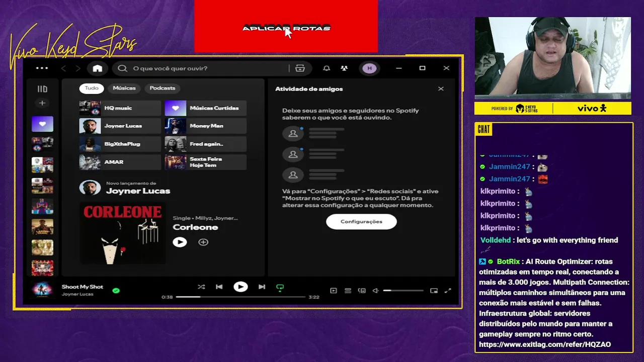Viewport: 644px width, 362px height.
Task: Open connect to a device
Action: tap(362, 291)
